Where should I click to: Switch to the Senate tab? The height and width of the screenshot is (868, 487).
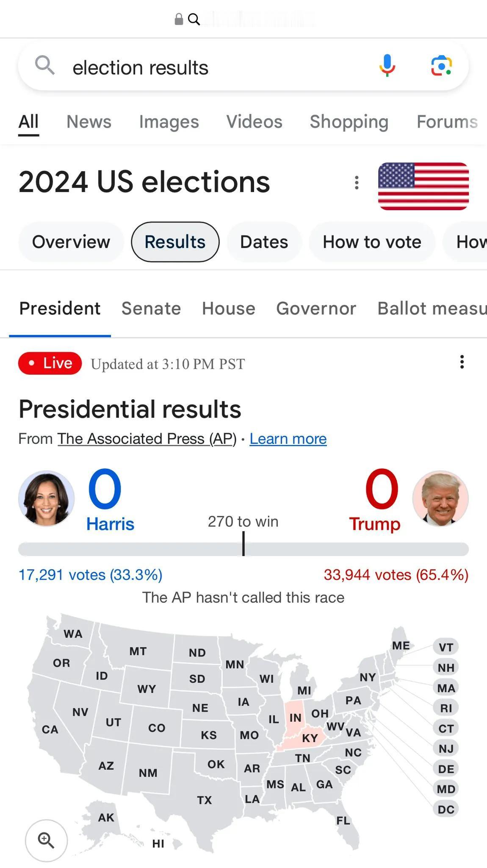click(151, 309)
